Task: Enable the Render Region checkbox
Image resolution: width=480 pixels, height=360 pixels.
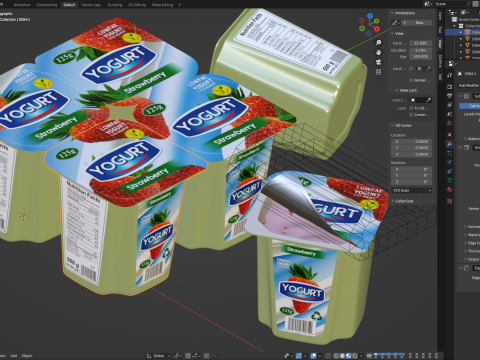Action: [411, 80]
